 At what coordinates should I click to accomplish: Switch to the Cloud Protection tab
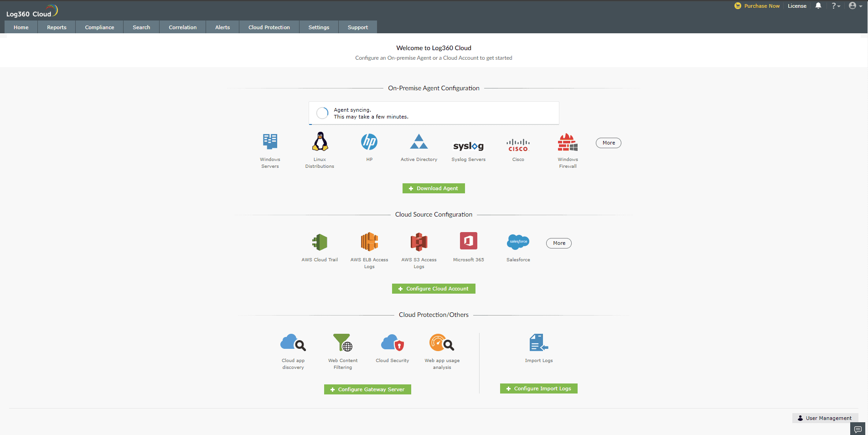tap(269, 27)
